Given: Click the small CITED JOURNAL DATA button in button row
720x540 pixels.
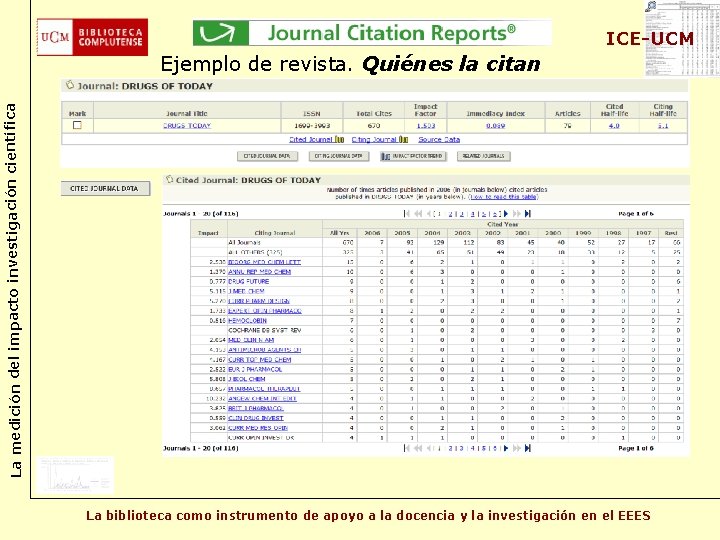Looking at the screenshot, I should [267, 156].
